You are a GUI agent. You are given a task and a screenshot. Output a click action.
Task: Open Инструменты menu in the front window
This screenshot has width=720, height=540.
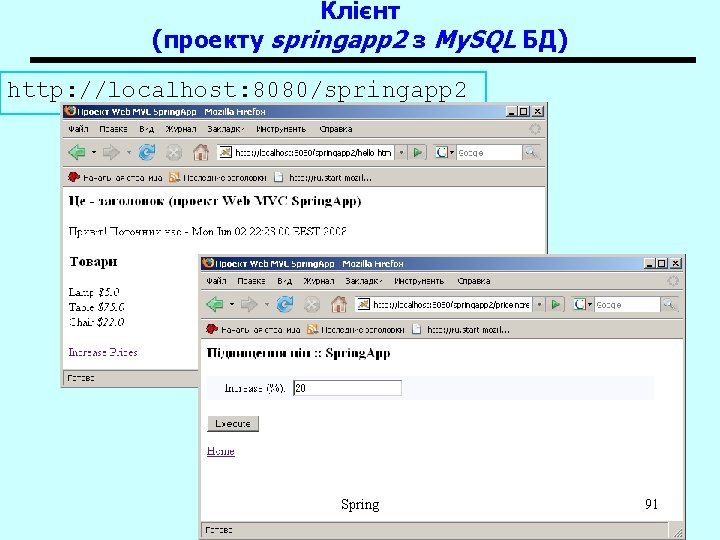(x=419, y=281)
